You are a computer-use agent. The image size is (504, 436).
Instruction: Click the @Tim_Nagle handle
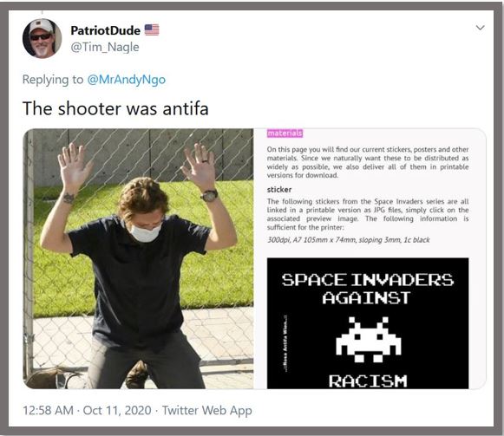click(105, 47)
